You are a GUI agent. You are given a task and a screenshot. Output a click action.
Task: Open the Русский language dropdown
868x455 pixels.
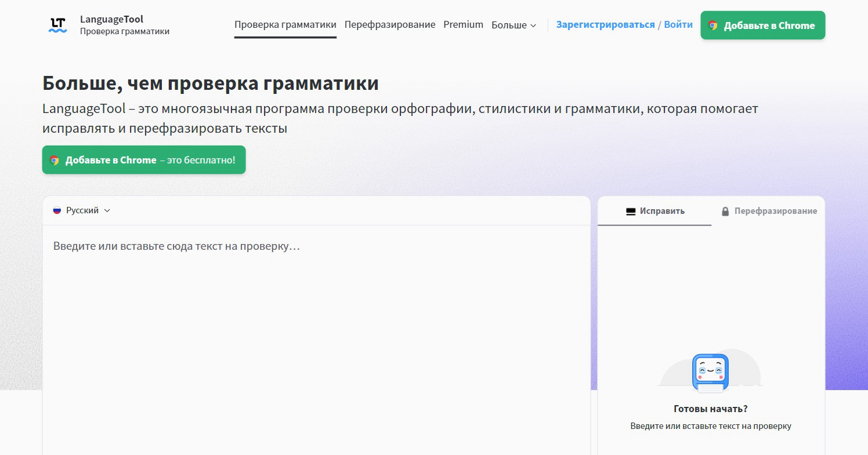82,210
